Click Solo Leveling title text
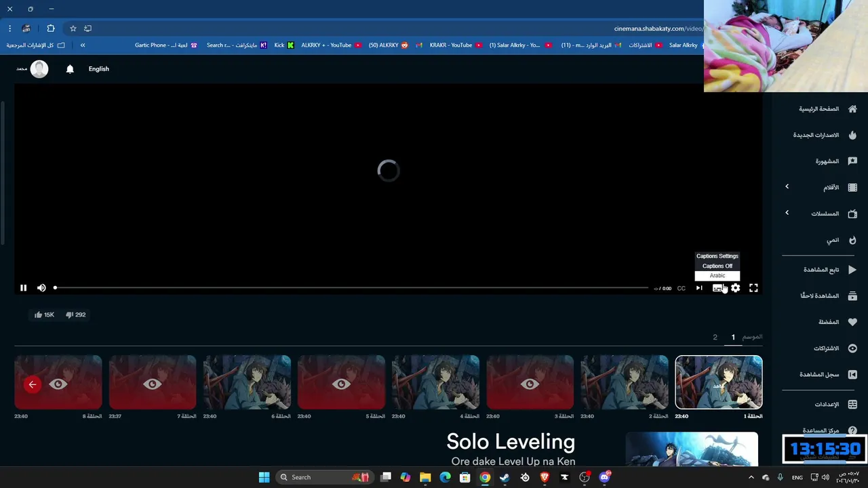868x488 pixels. click(511, 442)
